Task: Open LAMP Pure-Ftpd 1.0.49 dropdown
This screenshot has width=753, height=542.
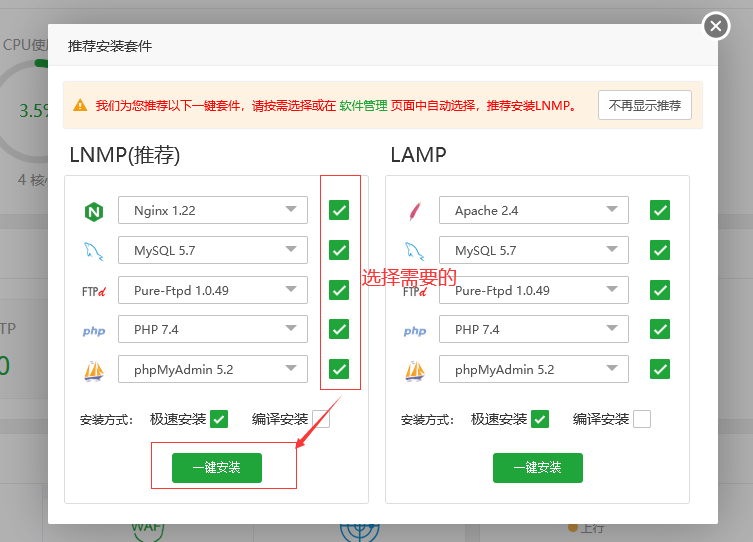Action: [x=534, y=290]
